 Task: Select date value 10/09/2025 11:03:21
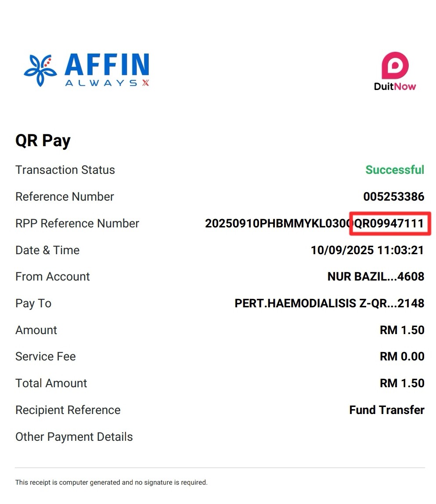tap(367, 250)
